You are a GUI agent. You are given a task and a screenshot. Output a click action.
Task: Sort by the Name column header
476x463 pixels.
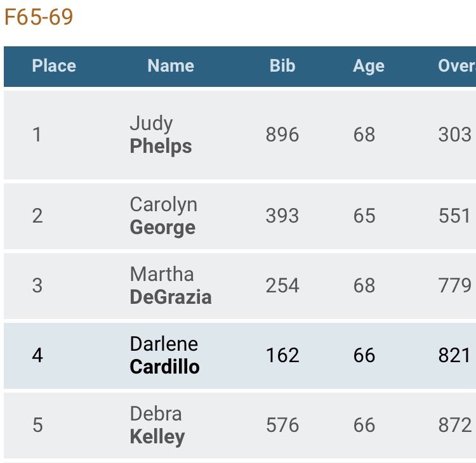(x=171, y=66)
